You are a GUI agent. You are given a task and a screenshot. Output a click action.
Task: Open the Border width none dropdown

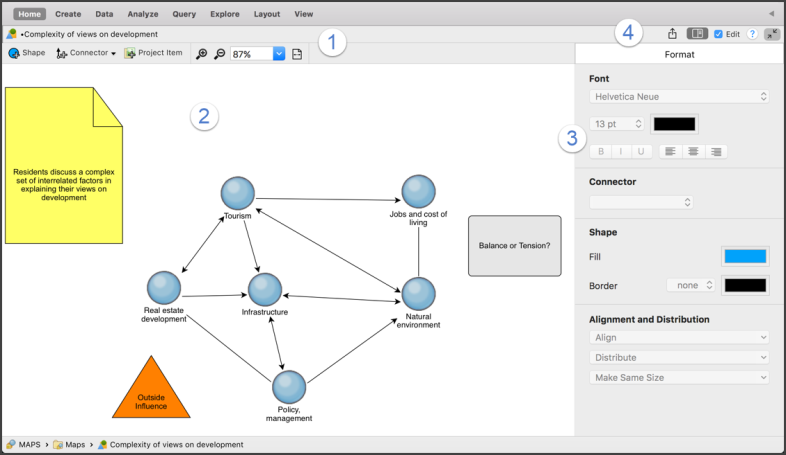[x=690, y=285]
